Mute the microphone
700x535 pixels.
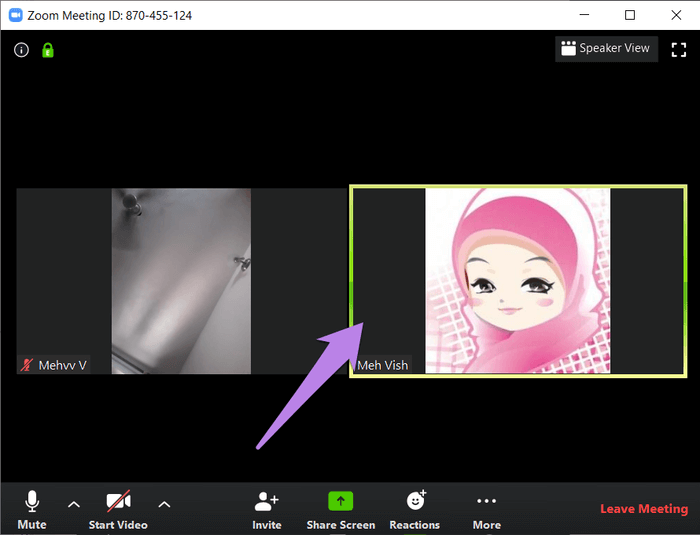(32, 501)
